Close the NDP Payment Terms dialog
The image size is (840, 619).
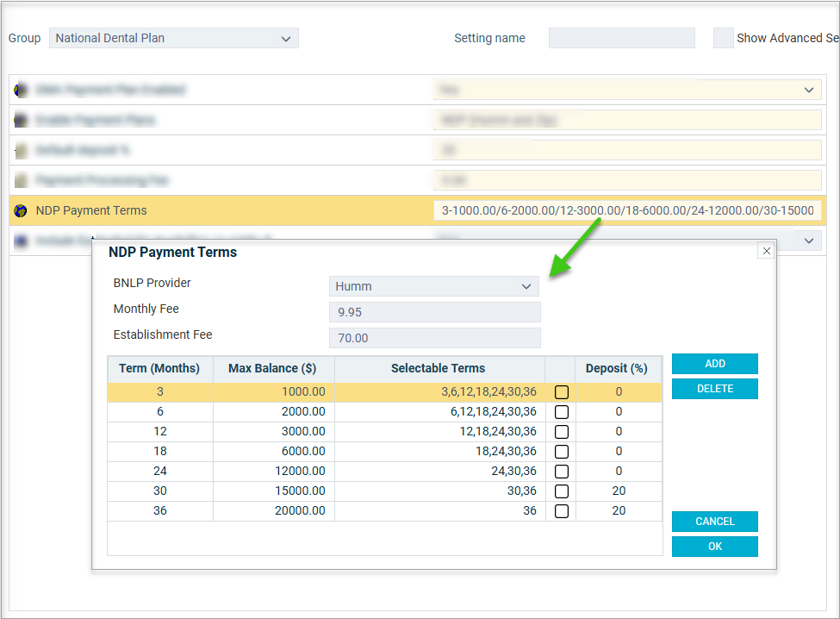coord(766,251)
